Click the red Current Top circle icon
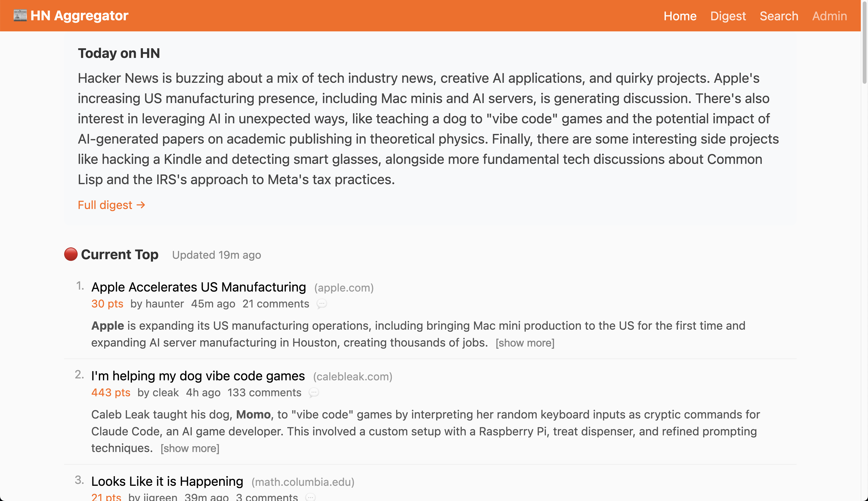Screen dimensions: 868x501 [71, 254]
